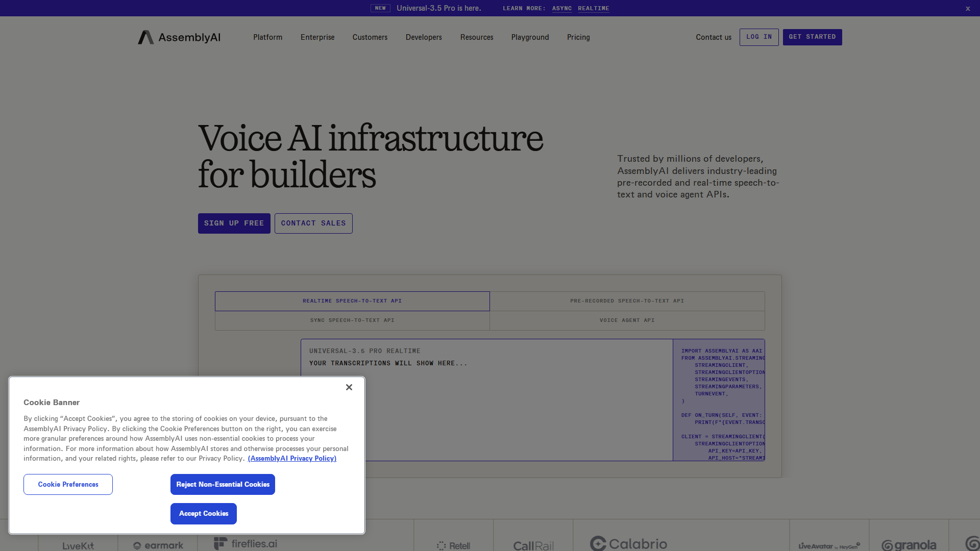Screen dimensions: 980x551
Task: Open the granola customer logo
Action: click(909, 545)
